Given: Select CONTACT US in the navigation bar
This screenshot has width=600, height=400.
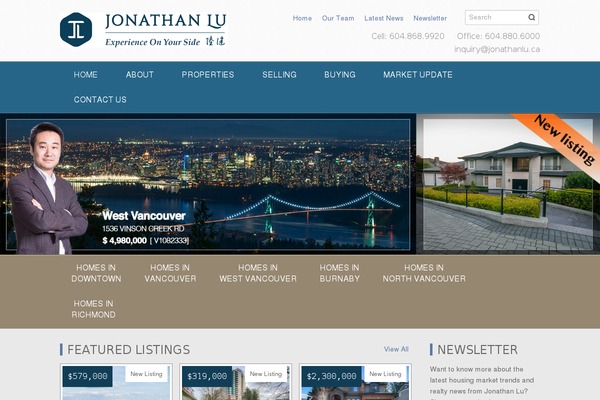Looking at the screenshot, I should (x=100, y=100).
